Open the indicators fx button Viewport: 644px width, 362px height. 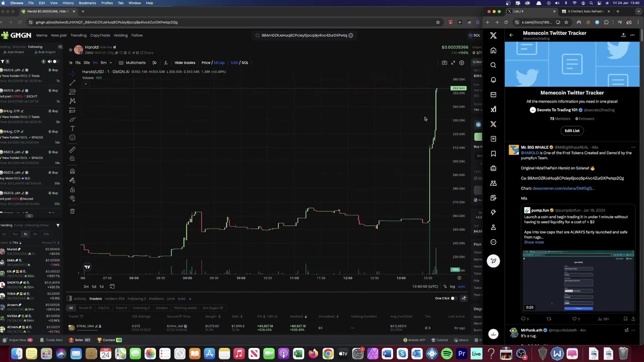click(x=166, y=63)
